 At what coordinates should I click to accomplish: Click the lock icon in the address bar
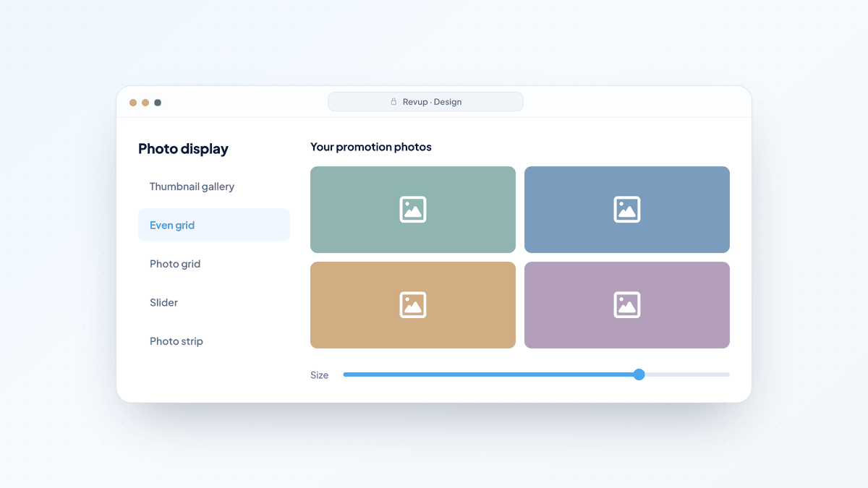point(394,102)
